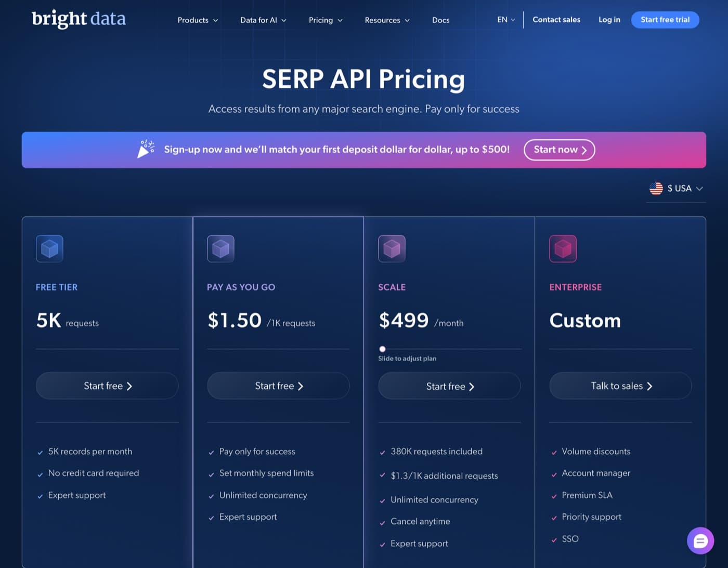Start free on the Pay As You Go plan

point(278,386)
